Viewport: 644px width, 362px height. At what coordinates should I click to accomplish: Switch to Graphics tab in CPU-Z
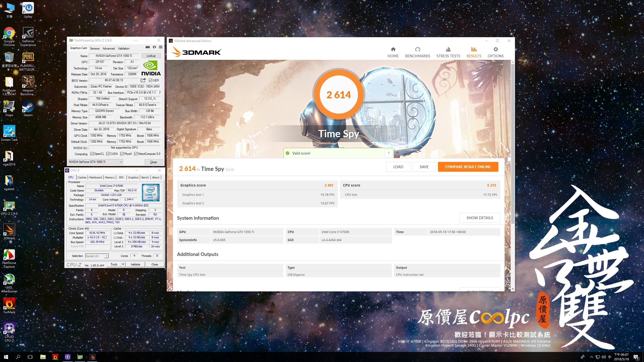[133, 177]
